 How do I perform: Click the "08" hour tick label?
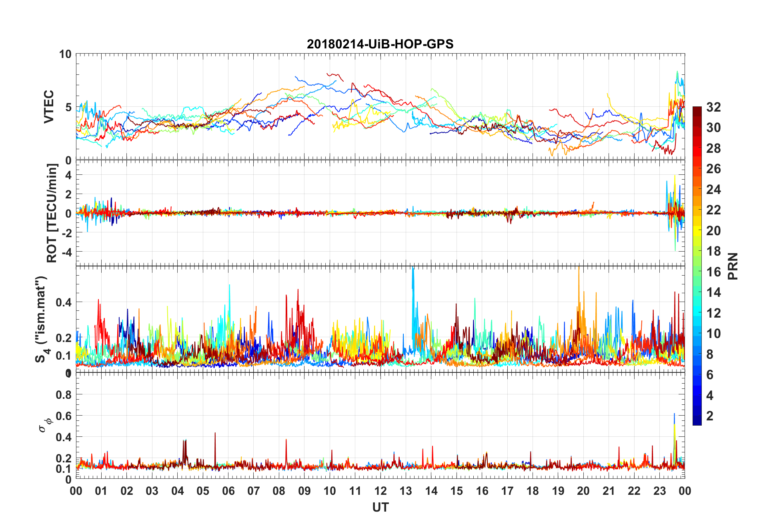pyautogui.click(x=279, y=491)
